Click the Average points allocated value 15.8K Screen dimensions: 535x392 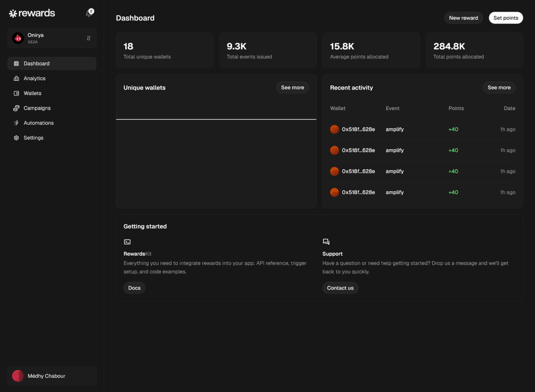pyautogui.click(x=342, y=46)
